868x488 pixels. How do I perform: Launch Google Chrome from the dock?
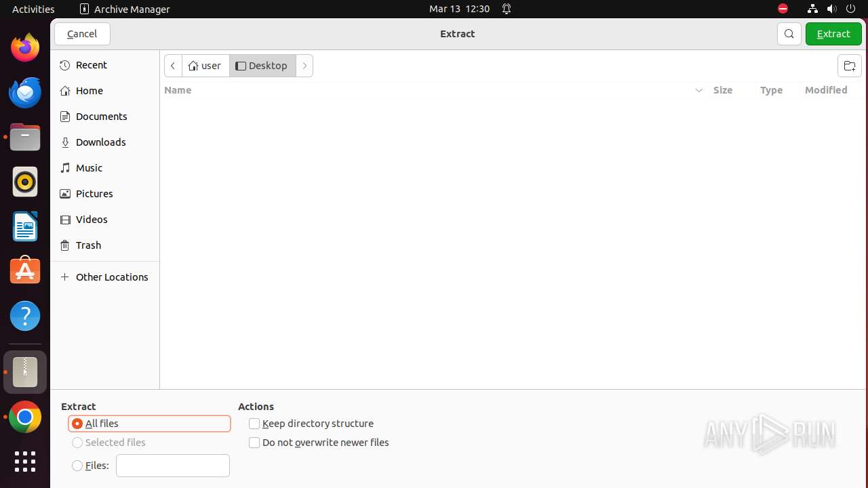click(x=25, y=418)
